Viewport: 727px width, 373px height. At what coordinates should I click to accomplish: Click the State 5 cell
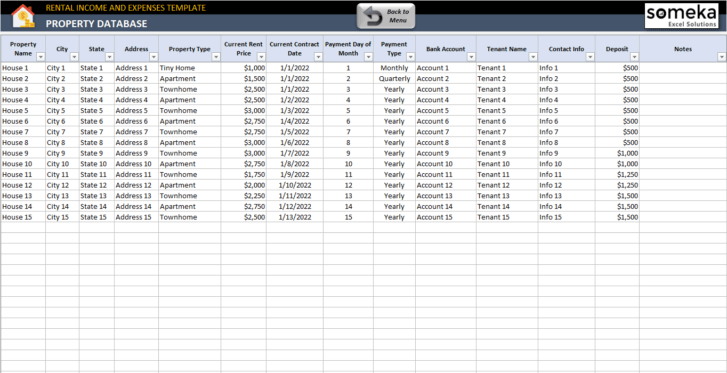click(96, 110)
